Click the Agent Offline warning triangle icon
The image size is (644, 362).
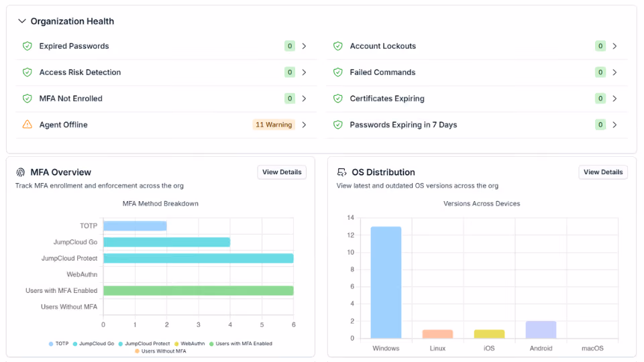pos(27,125)
